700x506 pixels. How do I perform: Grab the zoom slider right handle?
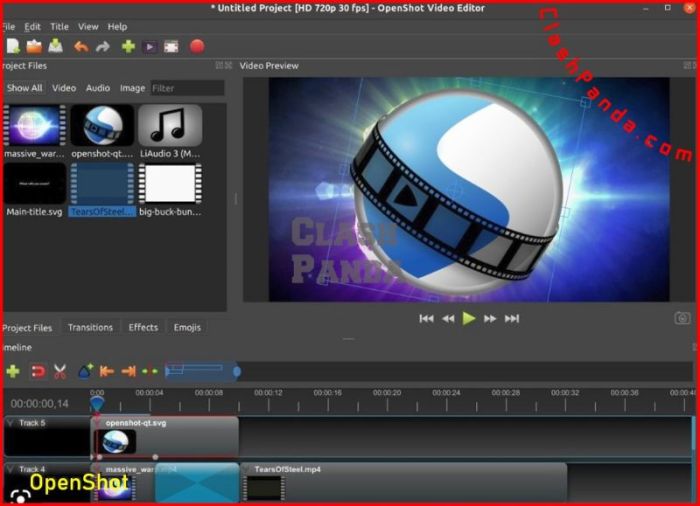(237, 371)
